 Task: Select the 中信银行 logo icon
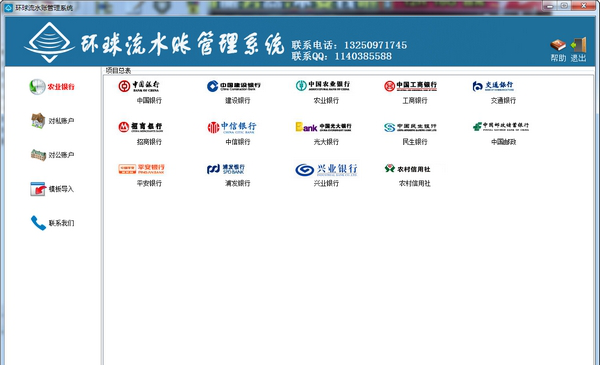coord(232,127)
